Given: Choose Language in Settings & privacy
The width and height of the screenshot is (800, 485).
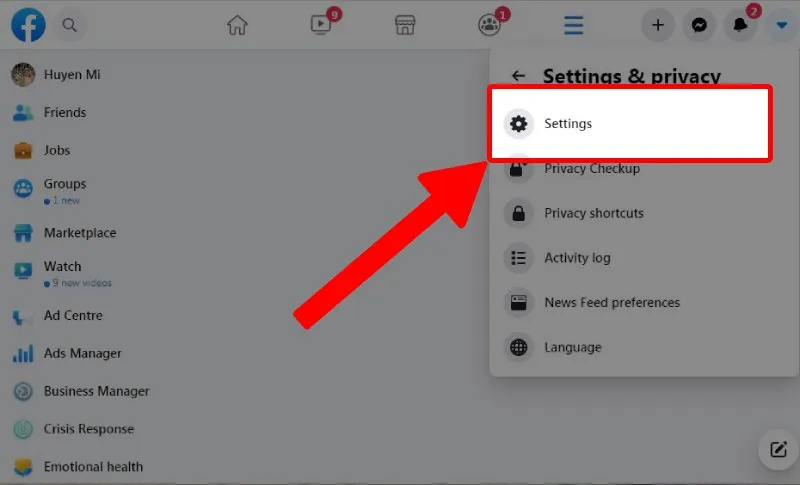Looking at the screenshot, I should click(572, 348).
